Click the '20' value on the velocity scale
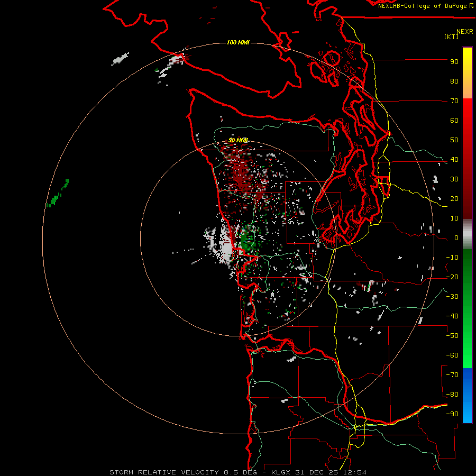The width and height of the screenshot is (476, 476). click(x=454, y=199)
